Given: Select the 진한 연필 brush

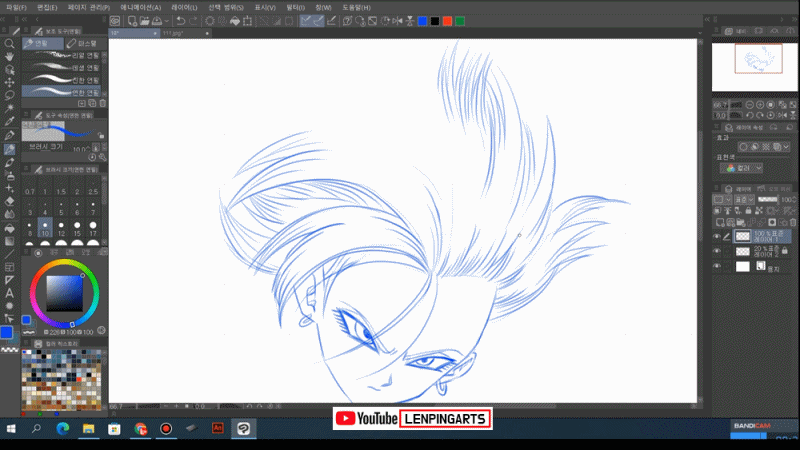Looking at the screenshot, I should [x=61, y=80].
